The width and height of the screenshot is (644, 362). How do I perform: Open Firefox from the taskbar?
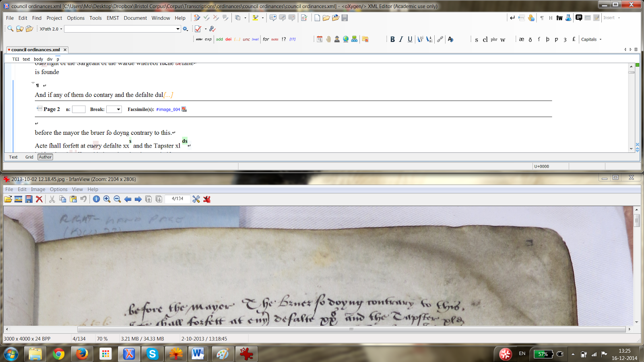[x=82, y=354]
